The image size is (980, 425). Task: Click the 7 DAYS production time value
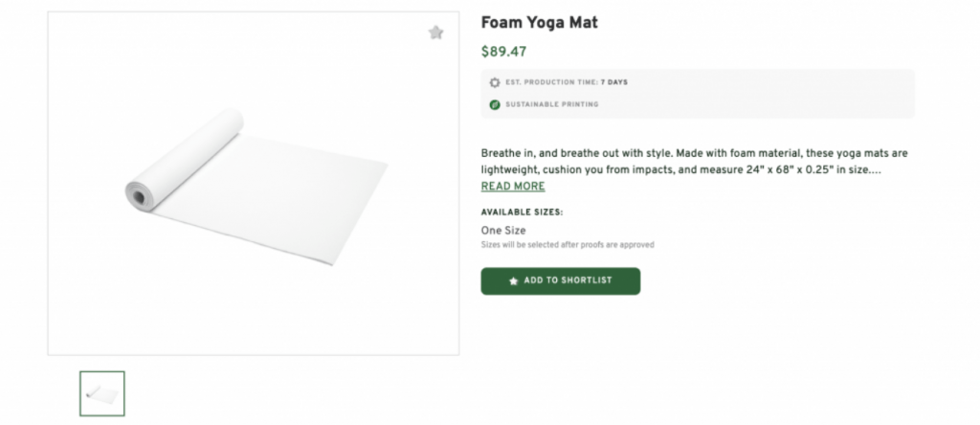614,82
